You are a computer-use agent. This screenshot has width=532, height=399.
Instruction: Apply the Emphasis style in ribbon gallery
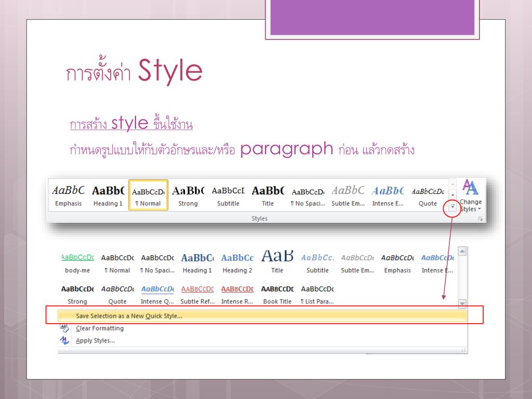click(69, 195)
